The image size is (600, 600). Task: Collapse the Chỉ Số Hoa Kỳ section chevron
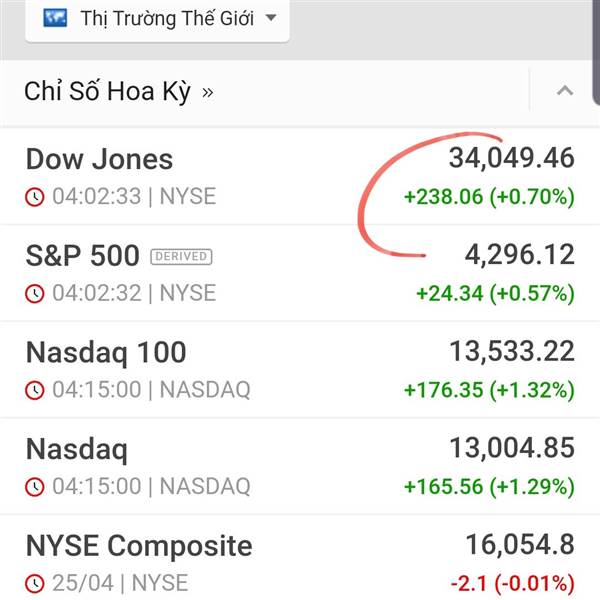pos(565,91)
